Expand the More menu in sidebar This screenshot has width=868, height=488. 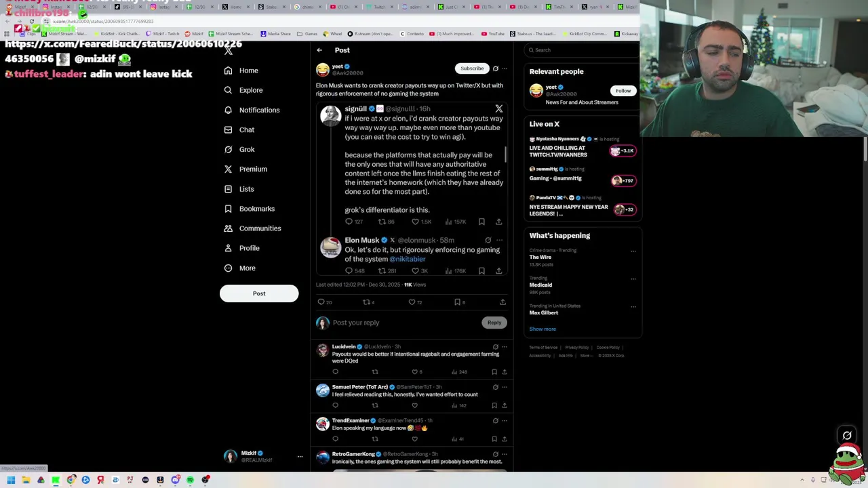239,268
